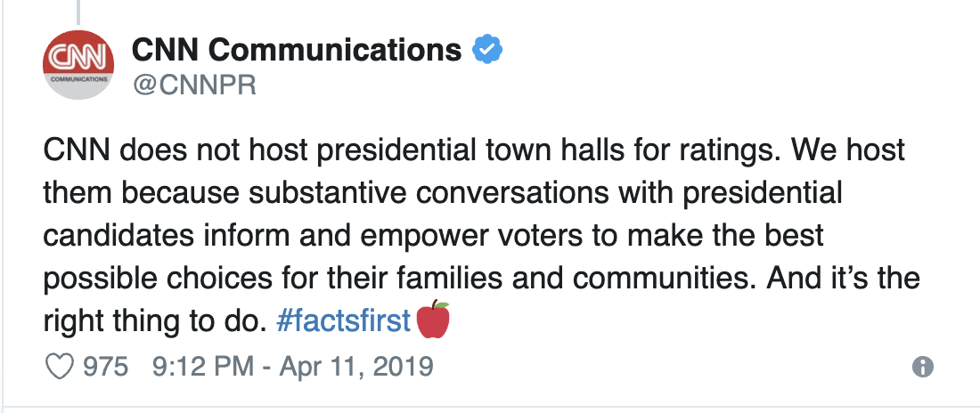Screen dimensions: 980x413
Task: Click the phrase "right thing to do"
Action: click(x=156, y=322)
